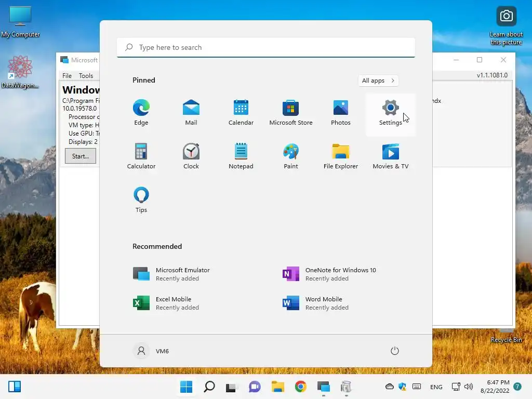
Task: Open File Explorer on the taskbar
Action: [x=277, y=387]
